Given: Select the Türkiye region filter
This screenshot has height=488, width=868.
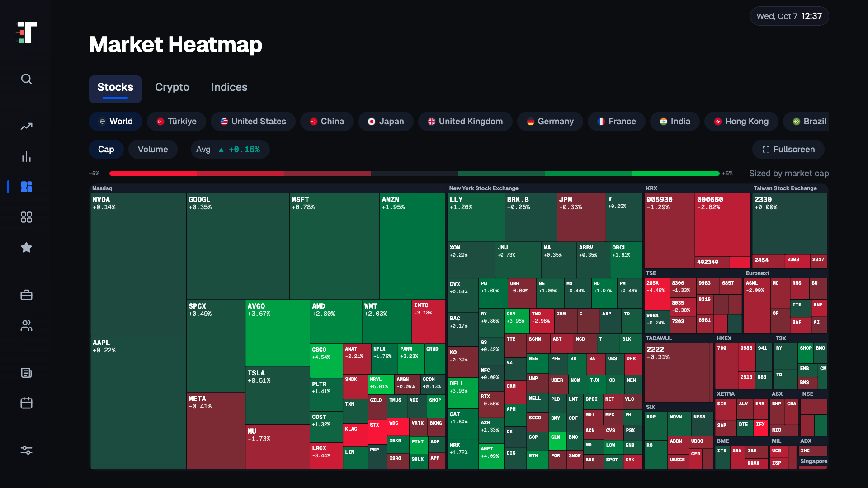Looking at the screenshot, I should 176,122.
